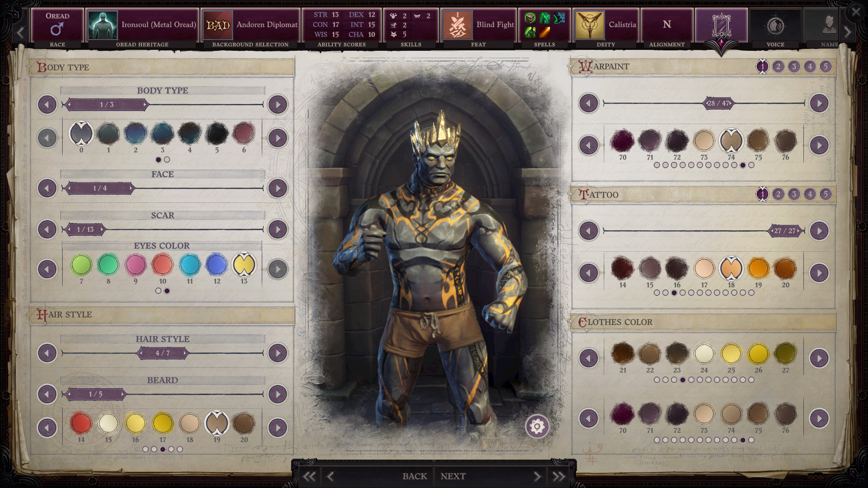The height and width of the screenshot is (488, 868).
Task: Click the gear icon beside the character model
Action: pyautogui.click(x=538, y=426)
